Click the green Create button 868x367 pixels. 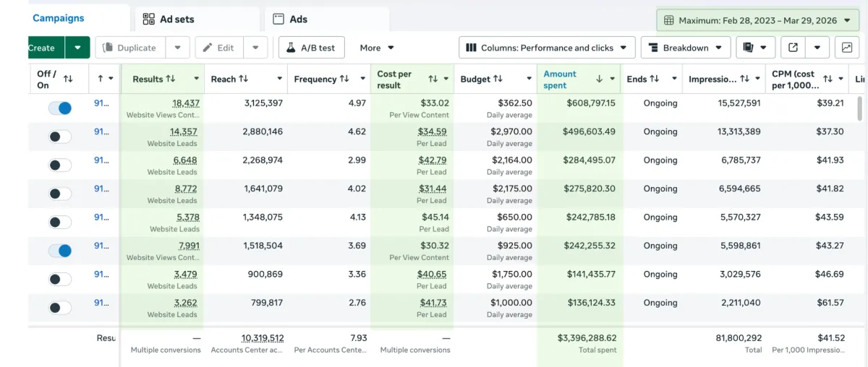[43, 48]
